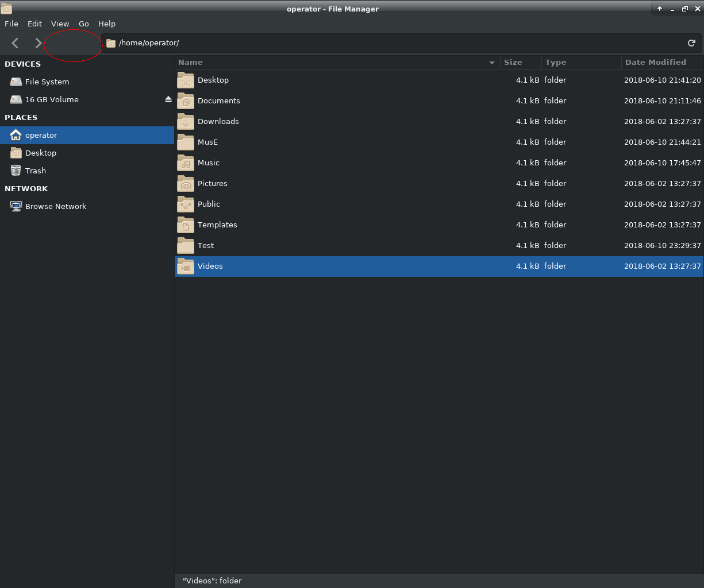
Task: Click the Browse Network computer icon
Action: click(16, 206)
